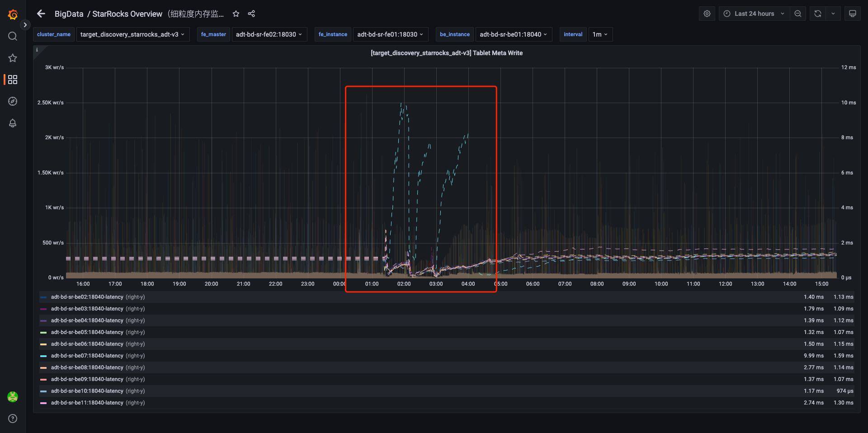Open the be11 latency series color swatch
This screenshot has height=433, width=868.
(x=43, y=403)
